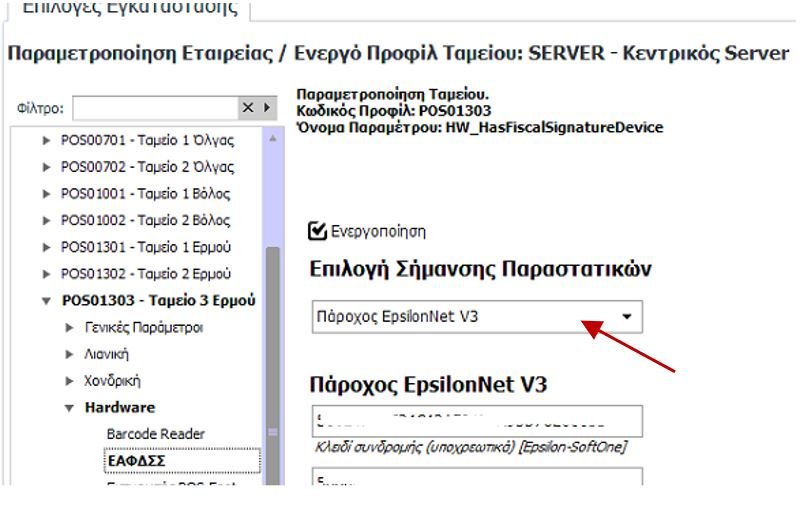The width and height of the screenshot is (804, 512).
Task: Clear the filter with the X icon
Action: point(248,107)
